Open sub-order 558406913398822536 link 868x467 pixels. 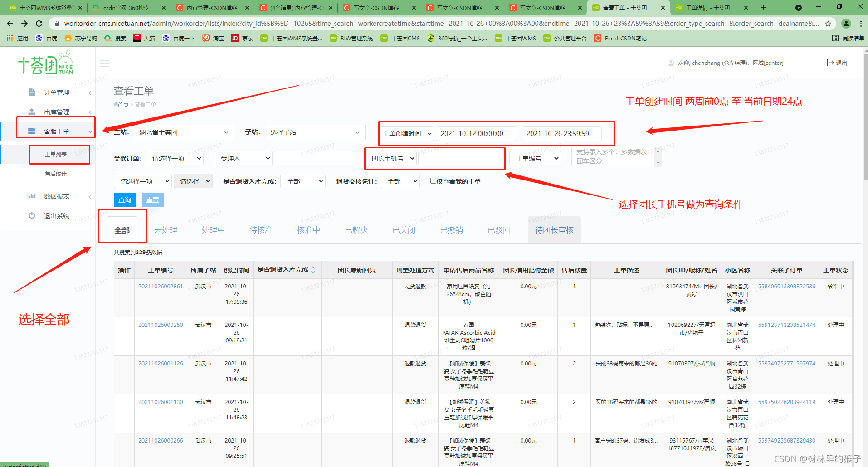pyautogui.click(x=786, y=286)
